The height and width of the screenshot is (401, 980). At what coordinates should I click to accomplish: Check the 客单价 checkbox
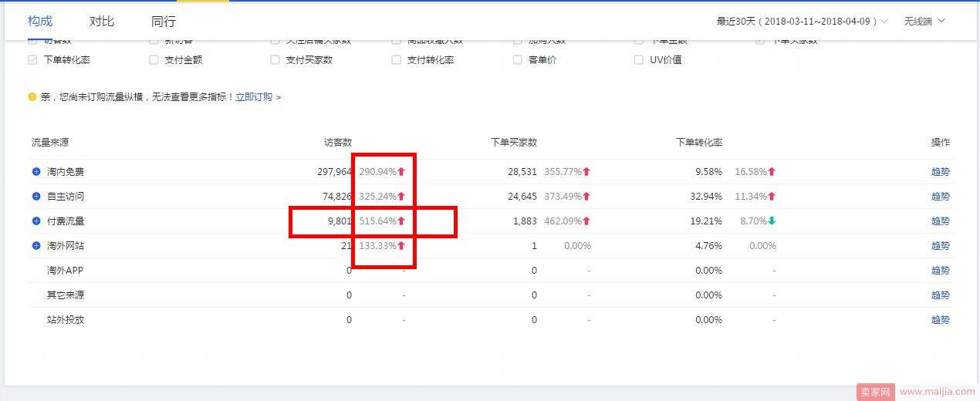(517, 60)
